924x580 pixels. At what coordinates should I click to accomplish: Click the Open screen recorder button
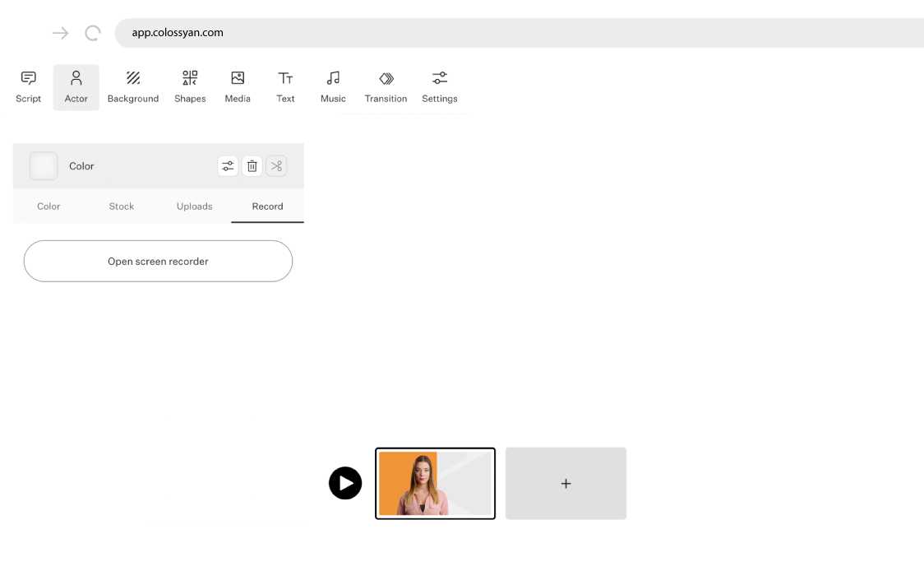coord(158,261)
